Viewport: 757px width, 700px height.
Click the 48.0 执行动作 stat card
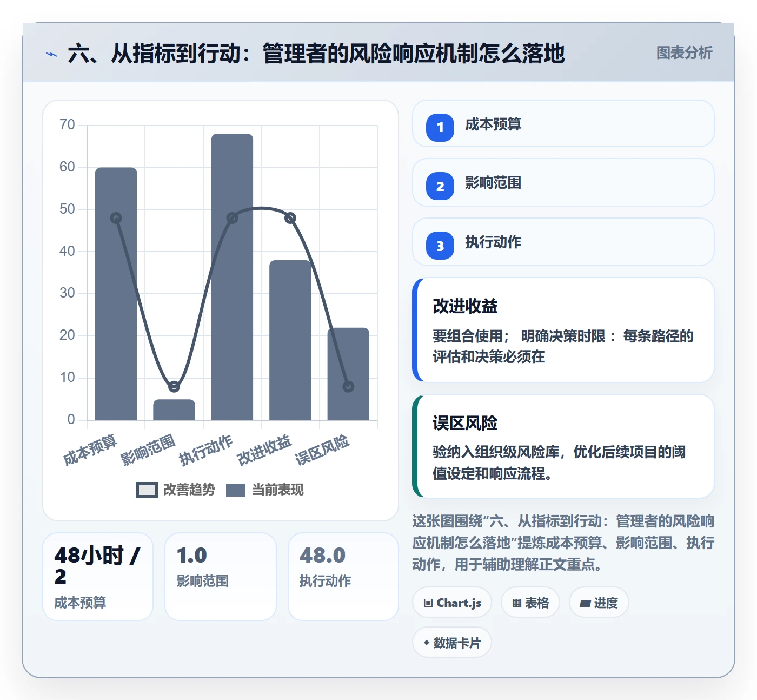coord(343,577)
